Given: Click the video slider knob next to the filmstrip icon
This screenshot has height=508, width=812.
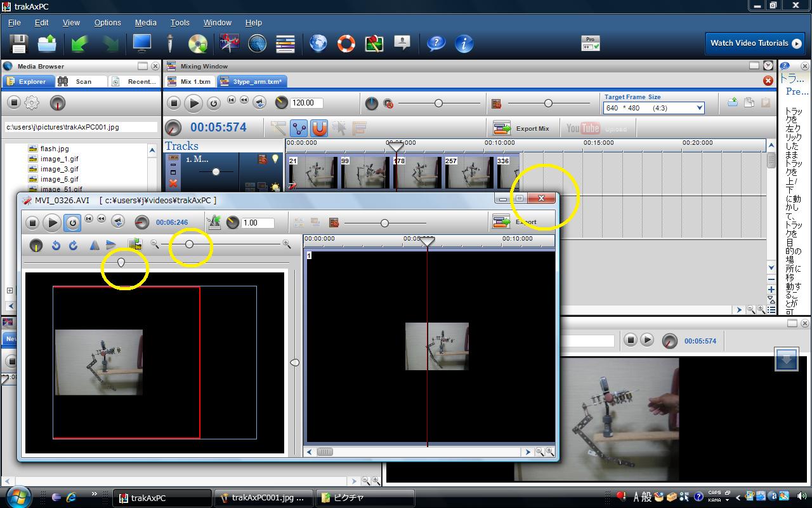Looking at the screenshot, I should tap(548, 103).
